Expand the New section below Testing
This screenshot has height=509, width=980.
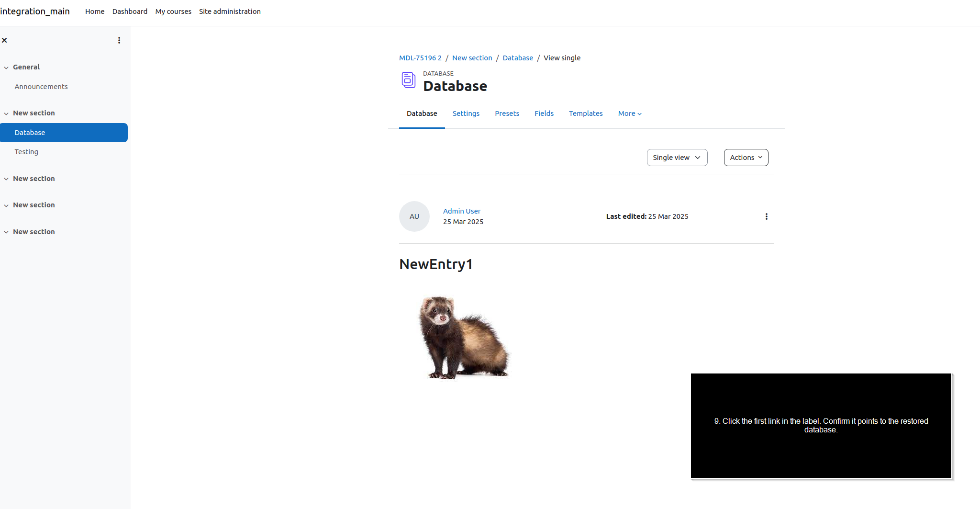point(6,179)
